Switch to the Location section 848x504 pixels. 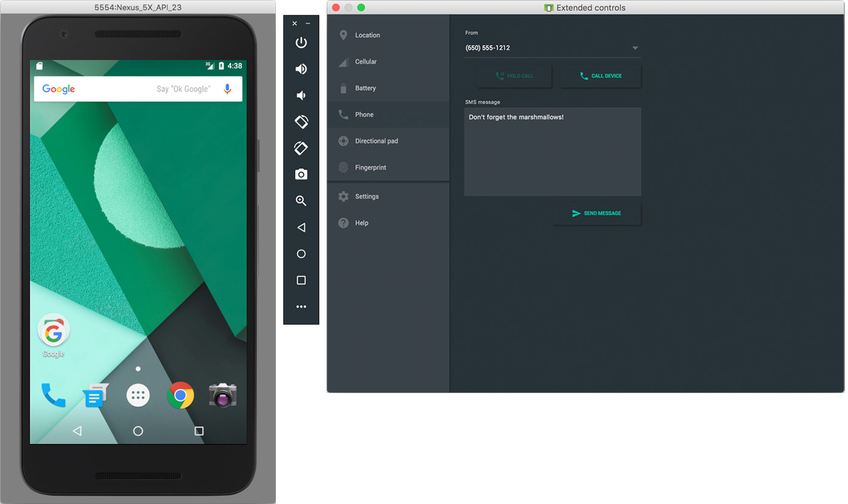pyautogui.click(x=367, y=35)
